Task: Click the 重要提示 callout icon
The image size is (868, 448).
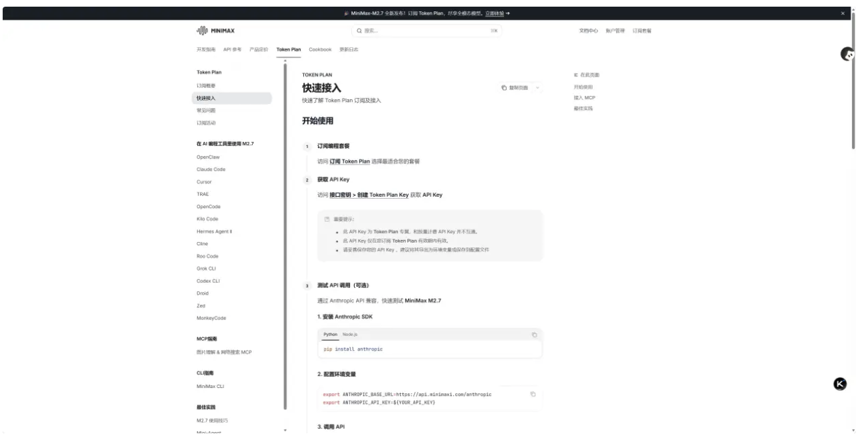Action: coord(327,219)
